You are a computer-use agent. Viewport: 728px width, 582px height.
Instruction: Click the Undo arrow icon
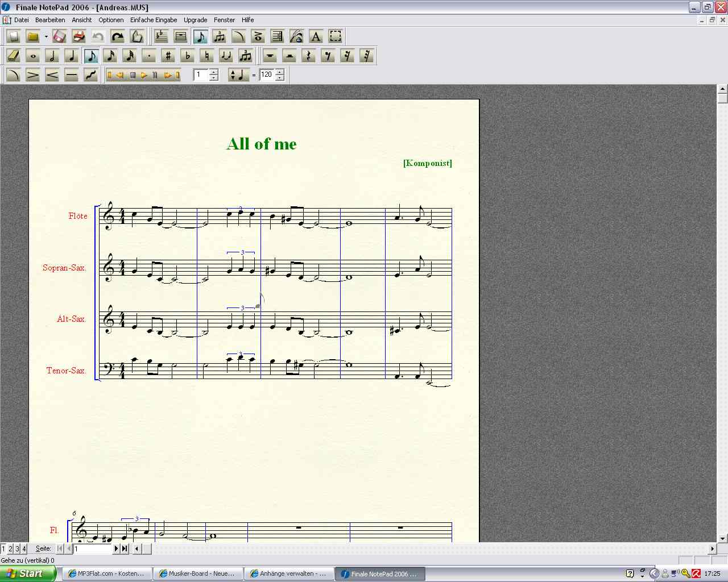pyautogui.click(x=98, y=36)
